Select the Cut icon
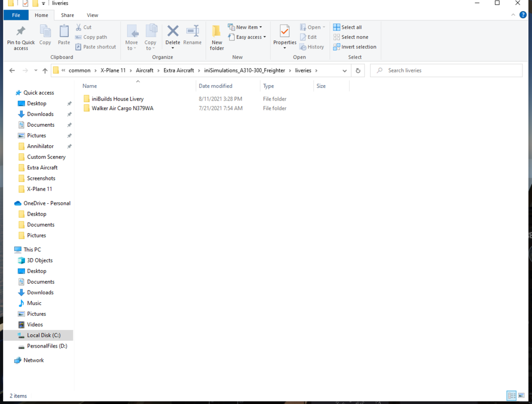Image resolution: width=532 pixels, height=404 pixels. point(79,27)
